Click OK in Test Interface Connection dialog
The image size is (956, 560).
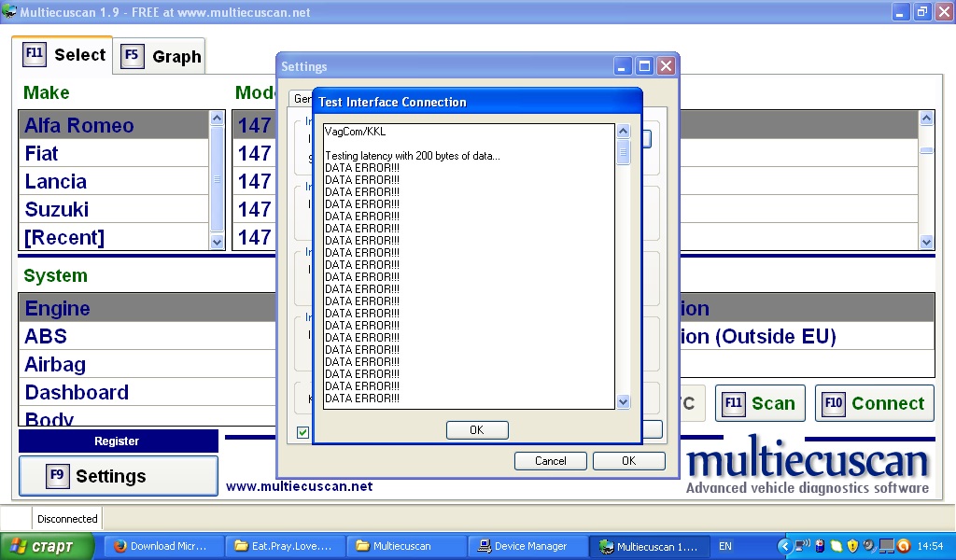pos(477,430)
